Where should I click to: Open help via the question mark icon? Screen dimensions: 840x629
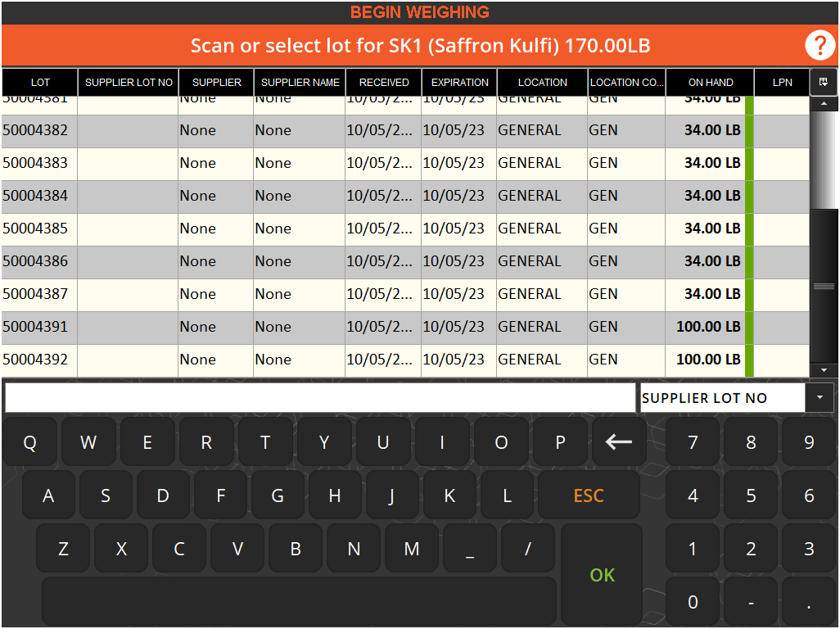tap(820, 46)
